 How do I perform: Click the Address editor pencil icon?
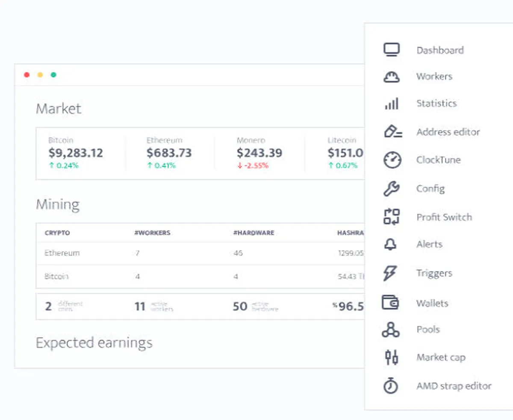click(392, 131)
